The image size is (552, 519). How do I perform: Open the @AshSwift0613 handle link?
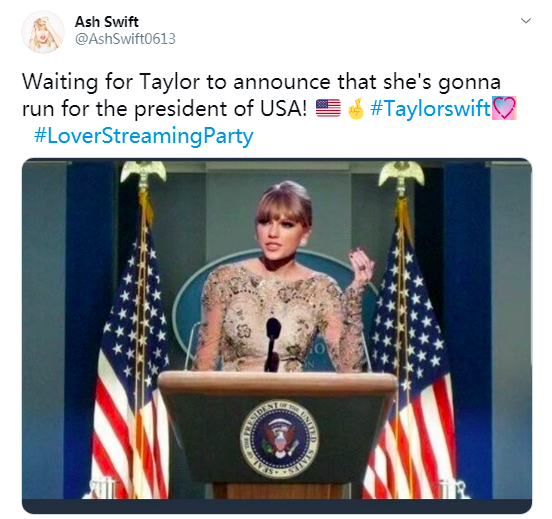click(x=125, y=39)
